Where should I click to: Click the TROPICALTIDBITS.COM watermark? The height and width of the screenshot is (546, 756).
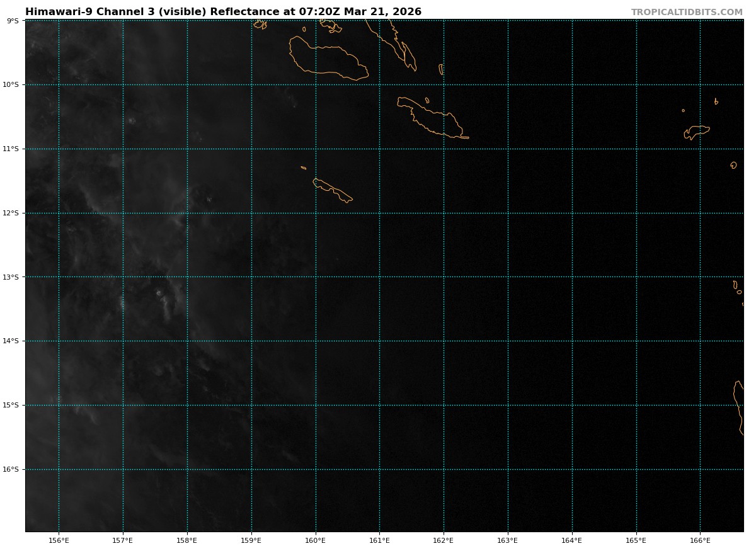pyautogui.click(x=687, y=12)
